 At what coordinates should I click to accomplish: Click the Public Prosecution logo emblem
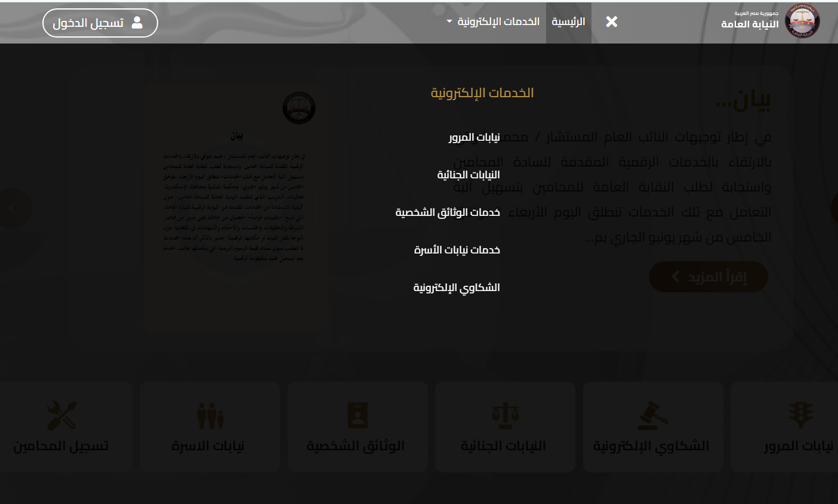pyautogui.click(x=802, y=21)
